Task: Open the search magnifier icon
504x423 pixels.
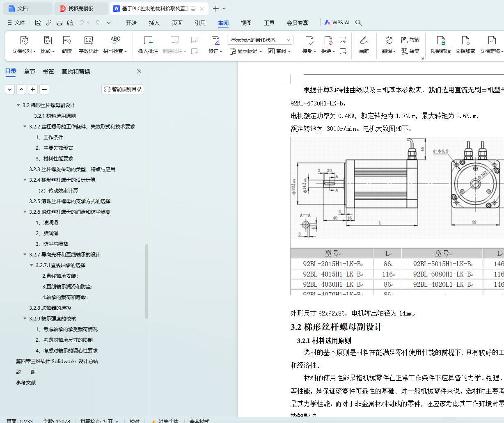Action: tap(359, 23)
